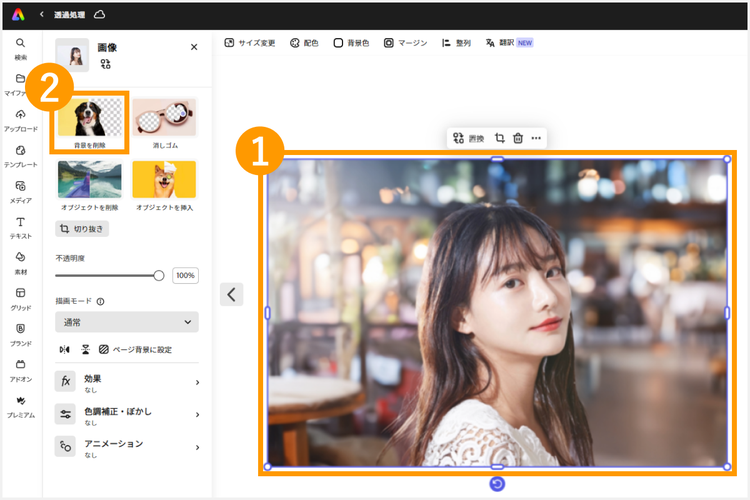Open 背景色 background color menu
750x500 pixels.
(351, 43)
